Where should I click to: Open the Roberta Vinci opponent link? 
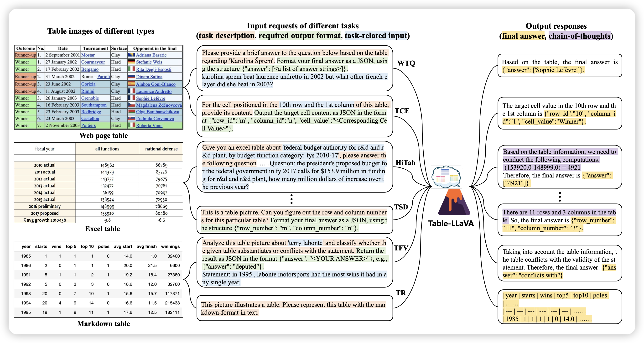[x=149, y=125]
